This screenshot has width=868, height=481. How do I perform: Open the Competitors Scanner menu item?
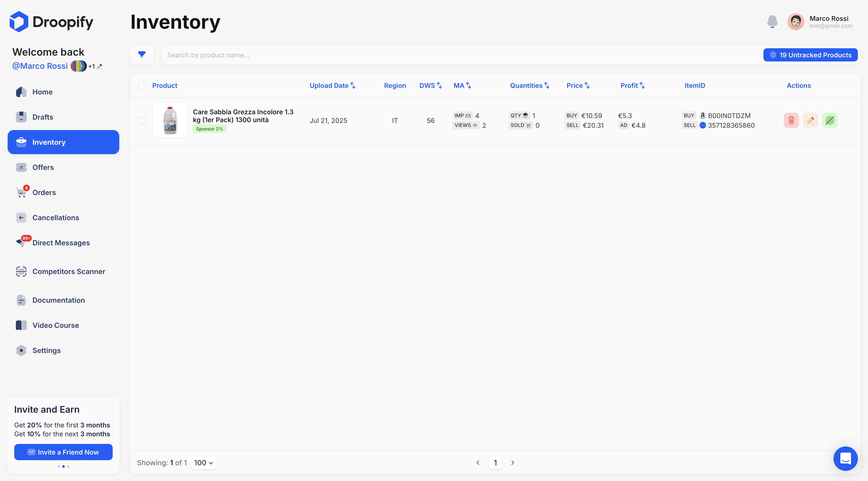click(x=63, y=271)
